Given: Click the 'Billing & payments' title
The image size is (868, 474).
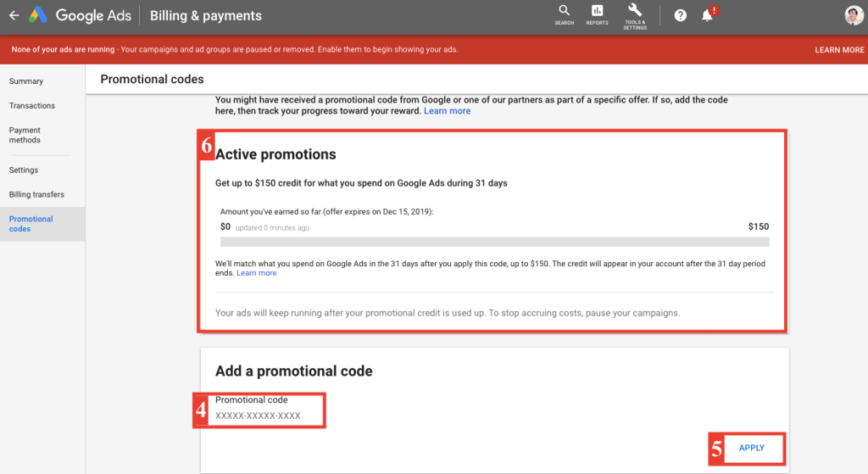Looking at the screenshot, I should [x=206, y=15].
